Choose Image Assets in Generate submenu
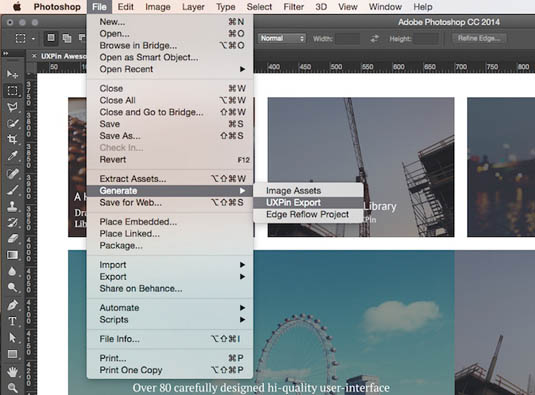 pos(308,191)
